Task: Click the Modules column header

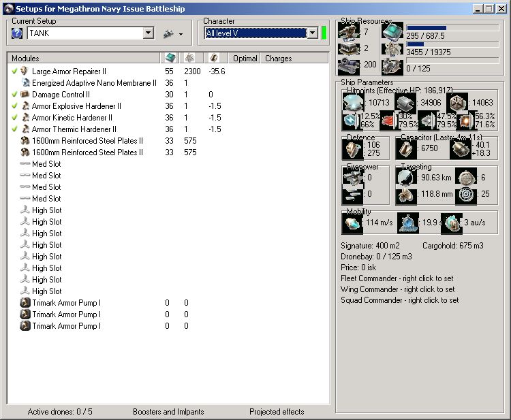Action: tap(84, 59)
